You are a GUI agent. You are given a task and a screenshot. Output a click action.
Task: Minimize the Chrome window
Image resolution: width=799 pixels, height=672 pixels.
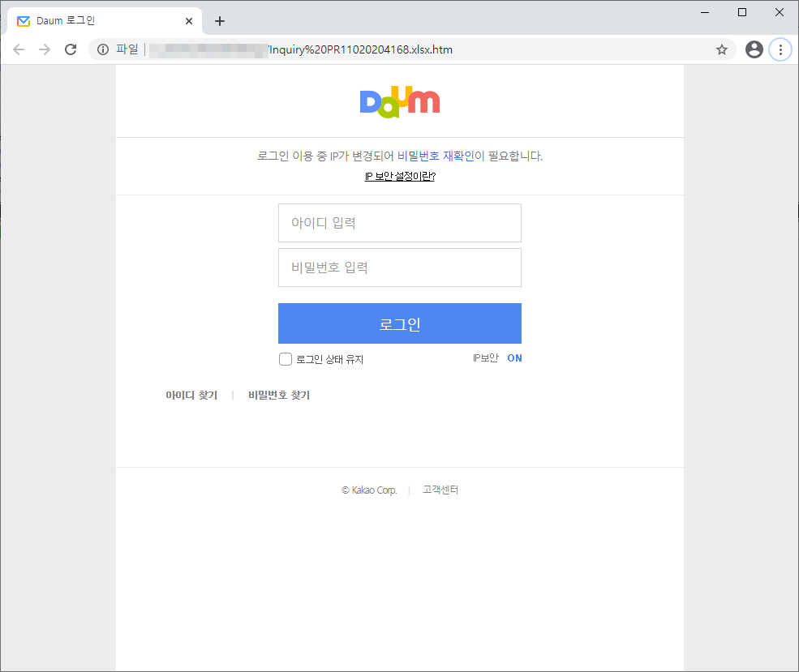pyautogui.click(x=705, y=12)
